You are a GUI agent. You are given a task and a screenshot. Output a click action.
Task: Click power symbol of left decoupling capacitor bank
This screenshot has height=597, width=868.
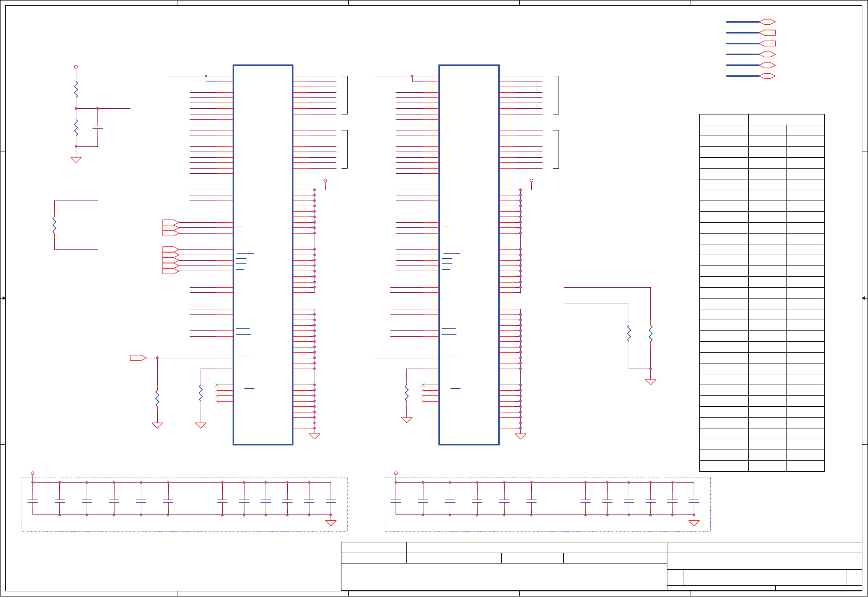[x=32, y=473]
